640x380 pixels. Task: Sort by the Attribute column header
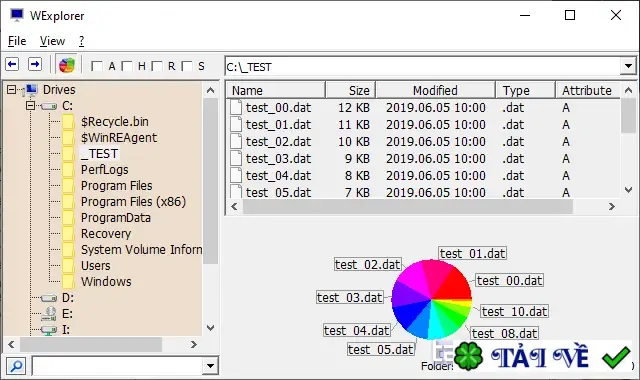pyautogui.click(x=587, y=90)
